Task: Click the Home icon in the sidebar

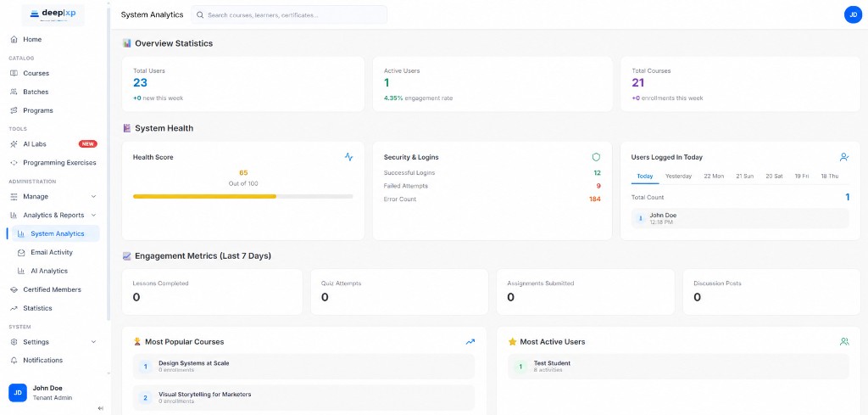Action: pyautogui.click(x=14, y=39)
